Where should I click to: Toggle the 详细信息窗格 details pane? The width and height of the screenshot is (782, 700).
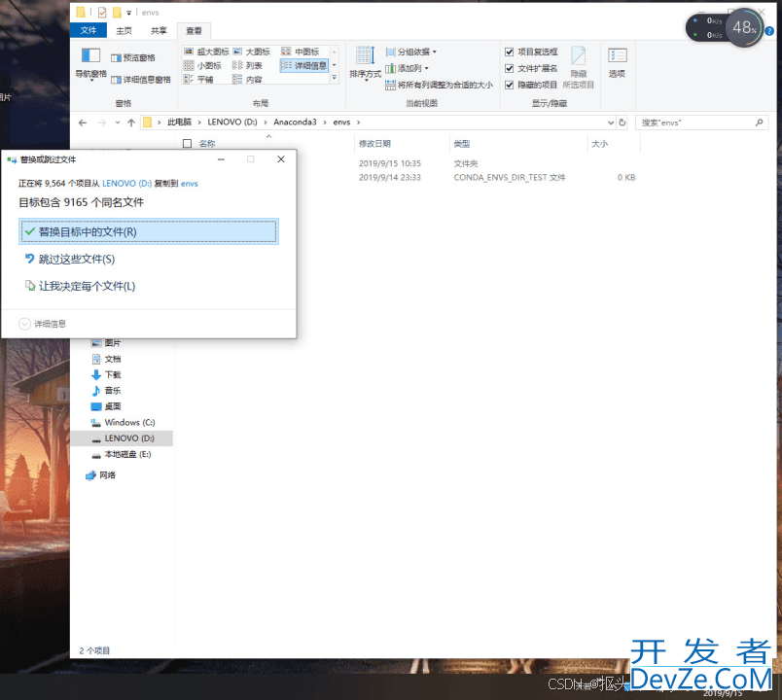tap(141, 80)
